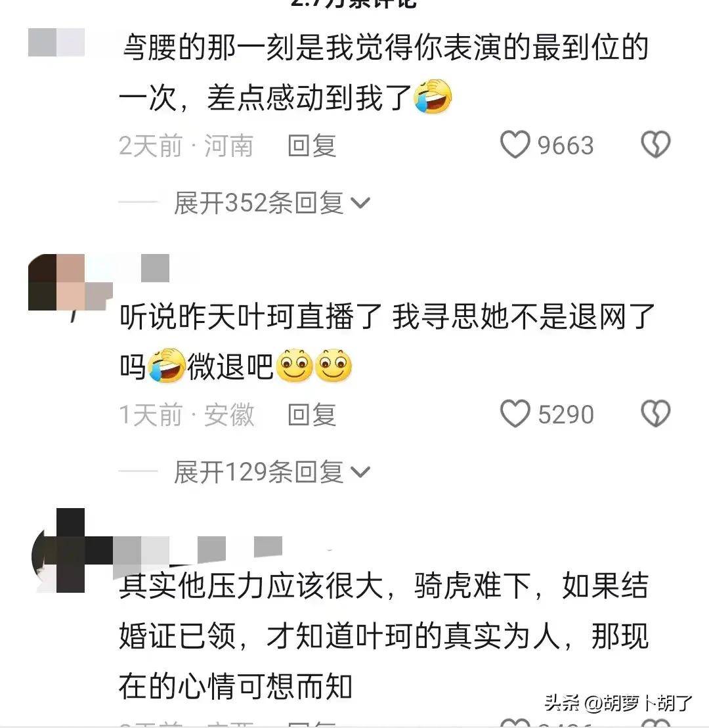Expand 352 replies

(272, 203)
